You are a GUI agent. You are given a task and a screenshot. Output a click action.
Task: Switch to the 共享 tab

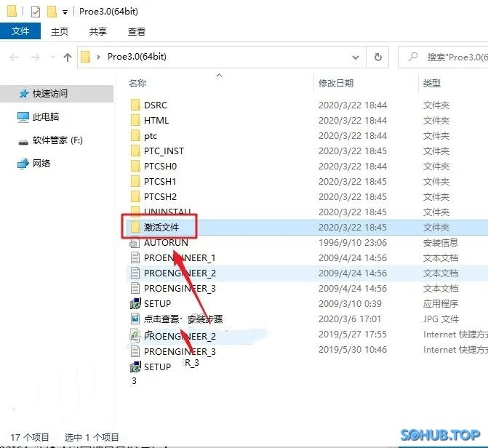(98, 31)
